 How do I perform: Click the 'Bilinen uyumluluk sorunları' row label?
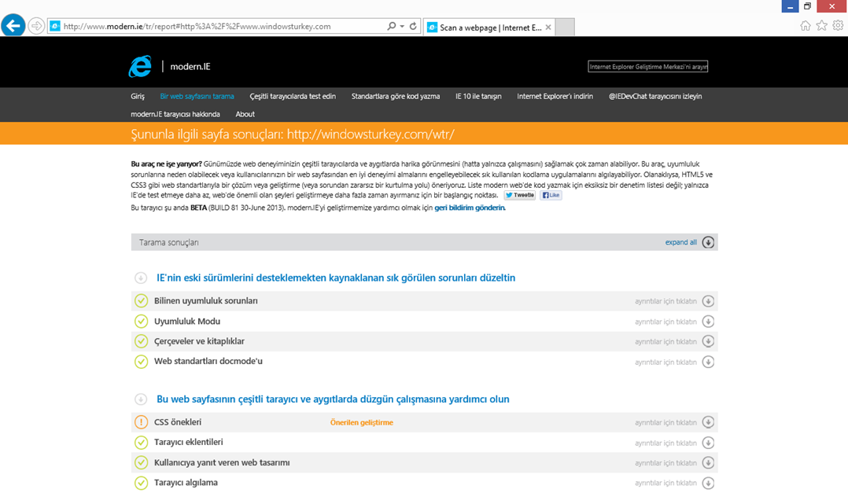click(x=205, y=300)
